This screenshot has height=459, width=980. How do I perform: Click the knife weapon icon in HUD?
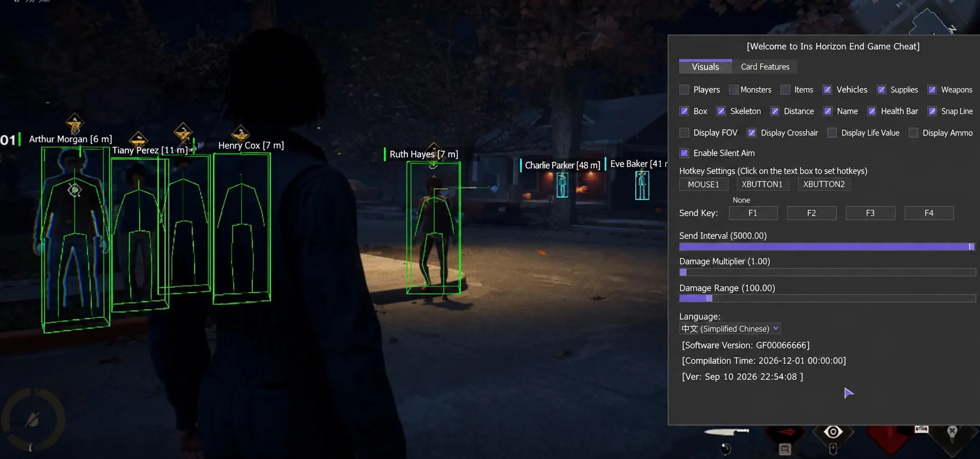[x=726, y=431]
